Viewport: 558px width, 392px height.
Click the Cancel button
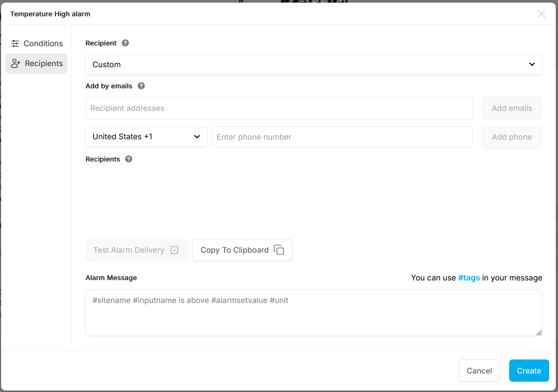(x=479, y=371)
